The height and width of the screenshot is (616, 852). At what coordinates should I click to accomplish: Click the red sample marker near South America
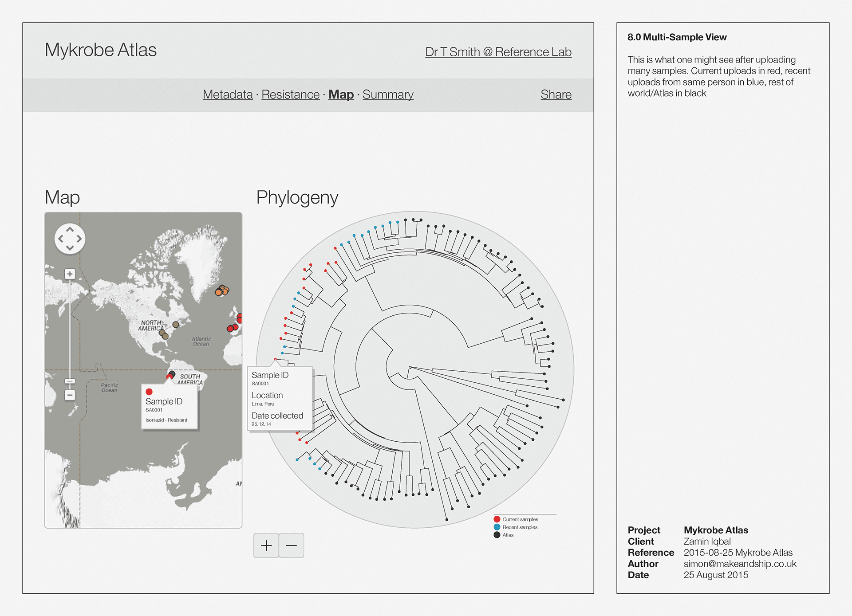(169, 377)
